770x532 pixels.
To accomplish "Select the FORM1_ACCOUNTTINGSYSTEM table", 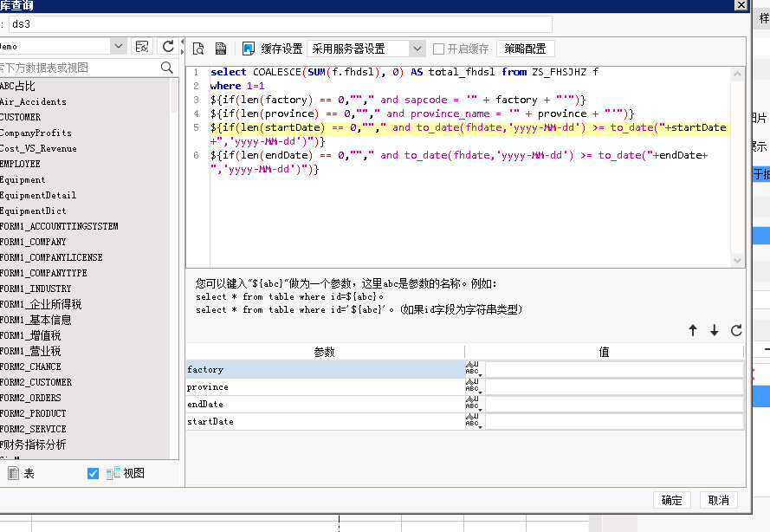I will 59,226.
